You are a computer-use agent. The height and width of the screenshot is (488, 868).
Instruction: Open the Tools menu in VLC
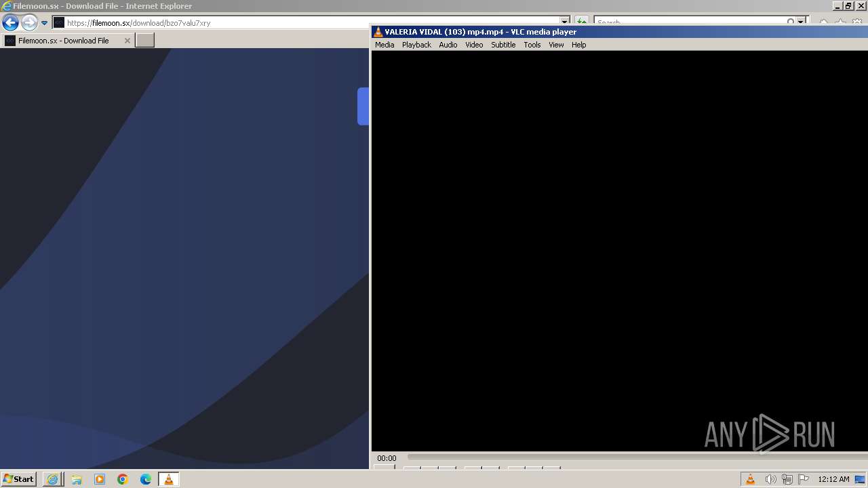click(532, 45)
